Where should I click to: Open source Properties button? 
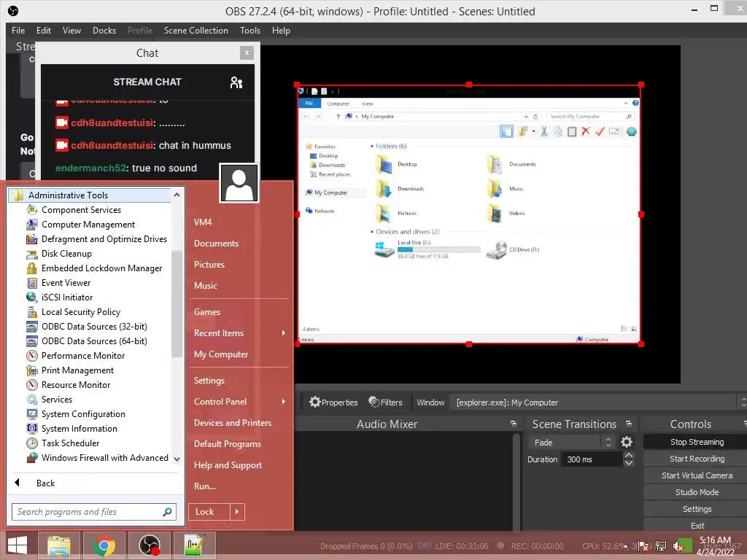coord(333,402)
